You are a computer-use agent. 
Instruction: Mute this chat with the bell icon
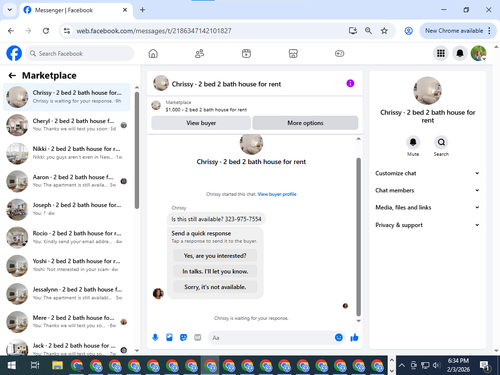[x=413, y=142]
